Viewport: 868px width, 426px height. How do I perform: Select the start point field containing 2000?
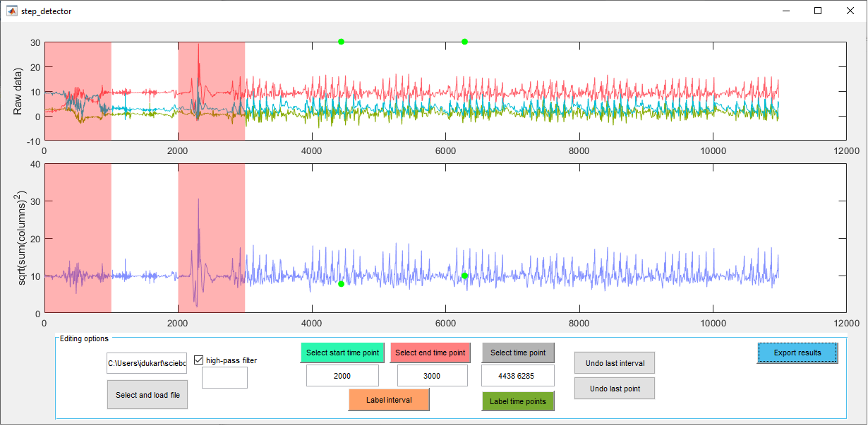342,375
